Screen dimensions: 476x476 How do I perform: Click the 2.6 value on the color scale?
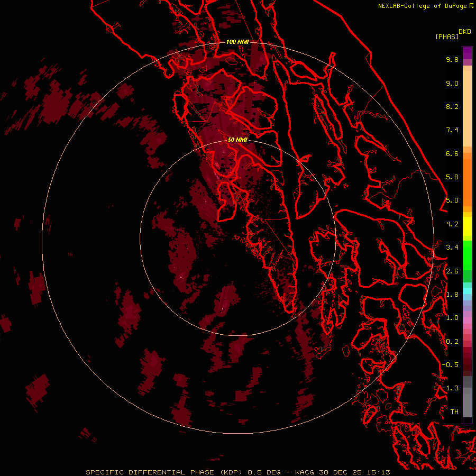452,271
